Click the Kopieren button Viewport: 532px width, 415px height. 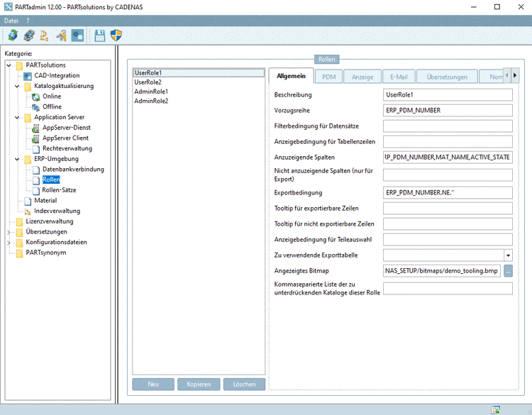pyautogui.click(x=199, y=384)
